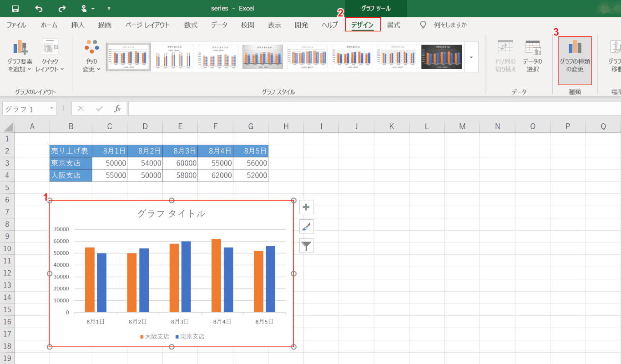Image resolution: width=621 pixels, height=364 pixels.
Task: Select the sixth chart style thumbnail
Action: 352,57
